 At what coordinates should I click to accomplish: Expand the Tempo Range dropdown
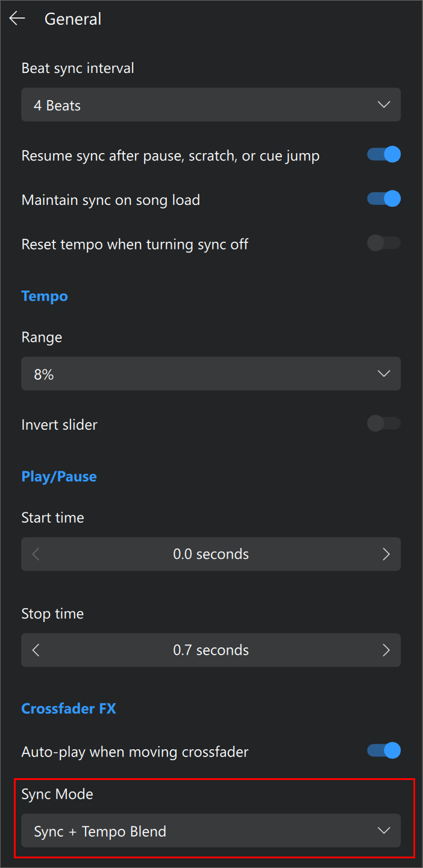tap(211, 374)
